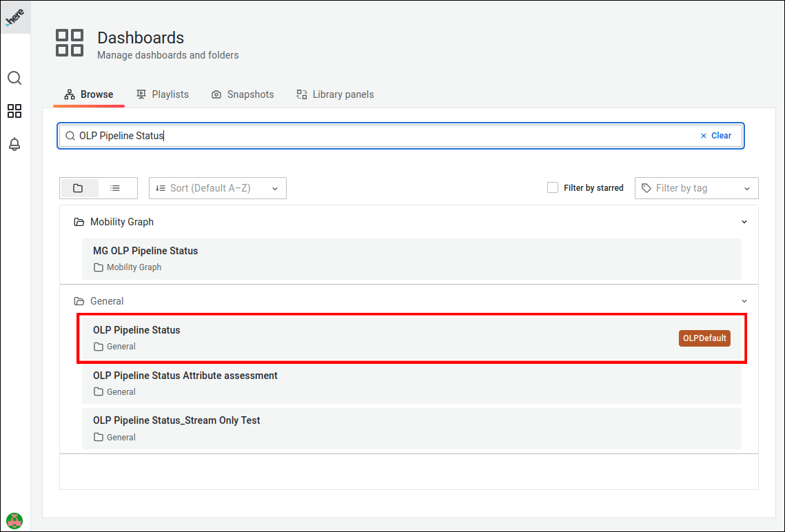Open the MG OLP Pipeline Status dashboard
The height and width of the screenshot is (532, 785).
pyautogui.click(x=411, y=258)
